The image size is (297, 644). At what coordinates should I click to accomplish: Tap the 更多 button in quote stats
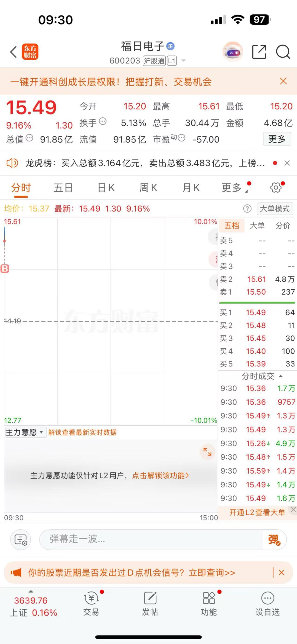click(277, 139)
